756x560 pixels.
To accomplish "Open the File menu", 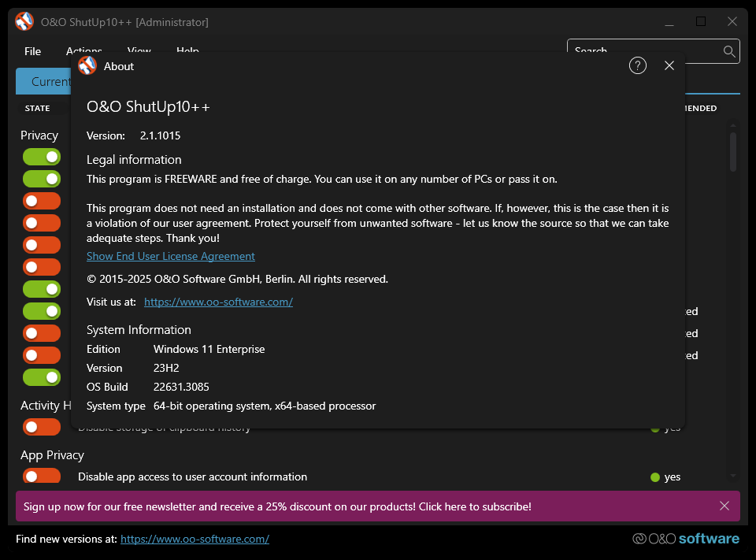I will pyautogui.click(x=33, y=51).
